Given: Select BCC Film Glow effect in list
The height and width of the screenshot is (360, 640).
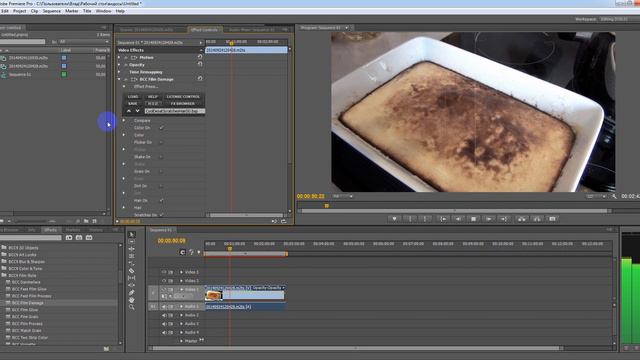Looking at the screenshot, I should click(x=25, y=310).
